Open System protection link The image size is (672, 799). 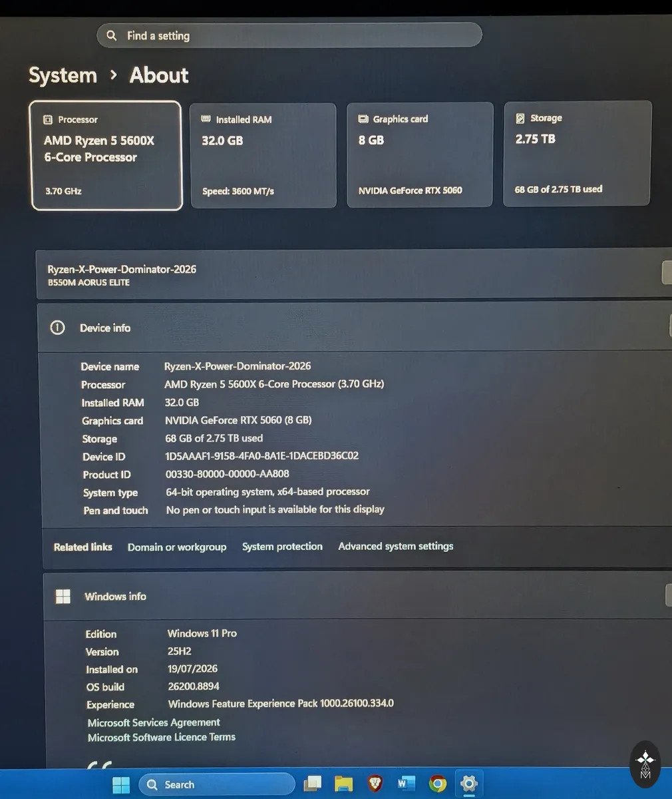click(282, 546)
